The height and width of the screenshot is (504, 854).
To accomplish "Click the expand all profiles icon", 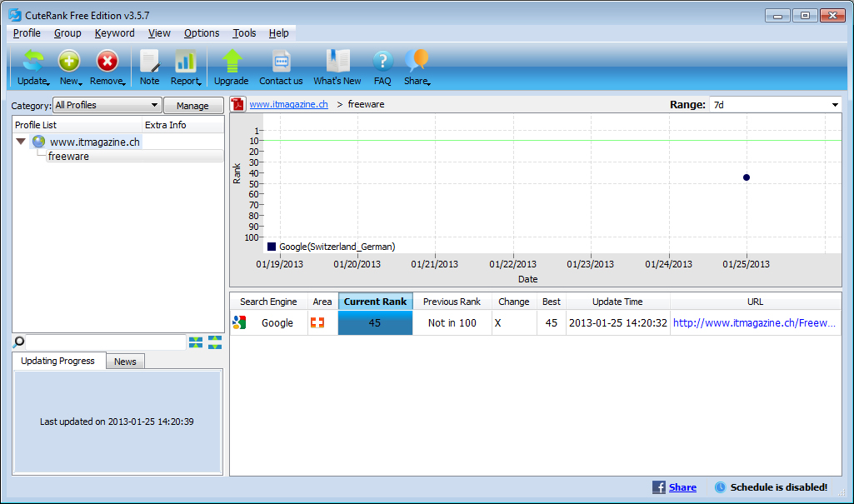I will [x=215, y=342].
